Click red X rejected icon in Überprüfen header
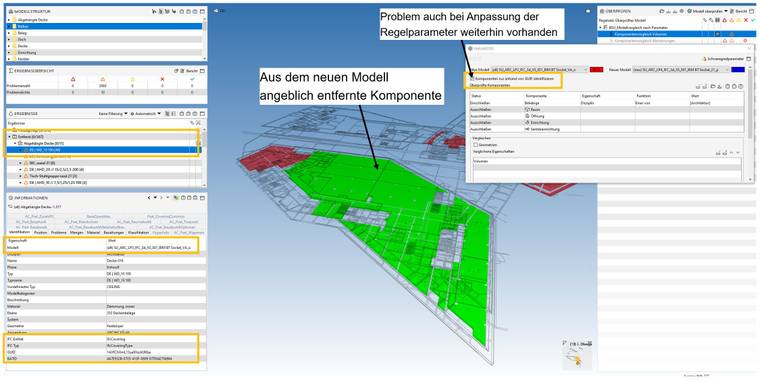The width and height of the screenshot is (760, 380). click(746, 20)
